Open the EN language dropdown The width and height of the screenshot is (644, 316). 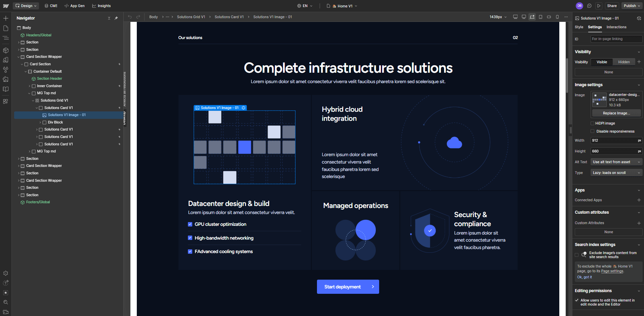pos(305,6)
